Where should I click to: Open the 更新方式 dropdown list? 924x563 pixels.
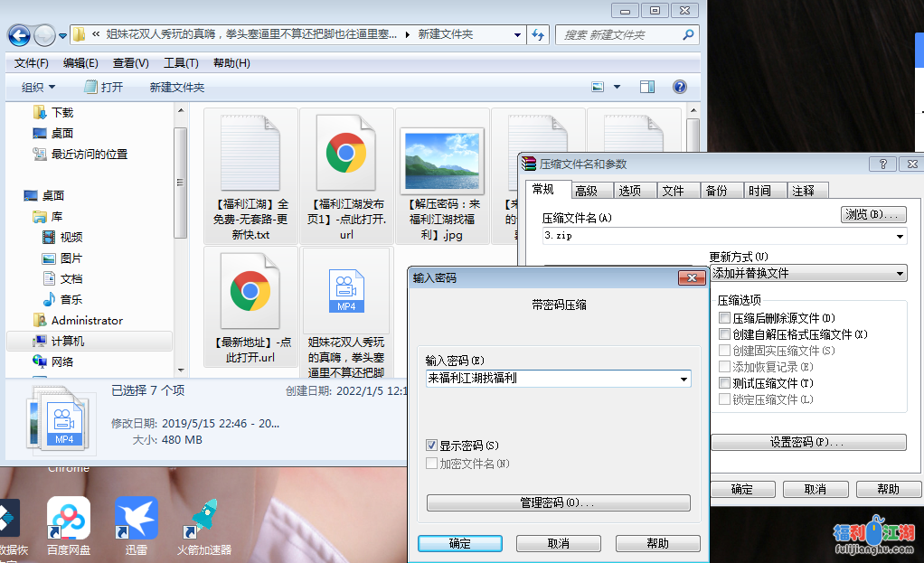pos(900,274)
